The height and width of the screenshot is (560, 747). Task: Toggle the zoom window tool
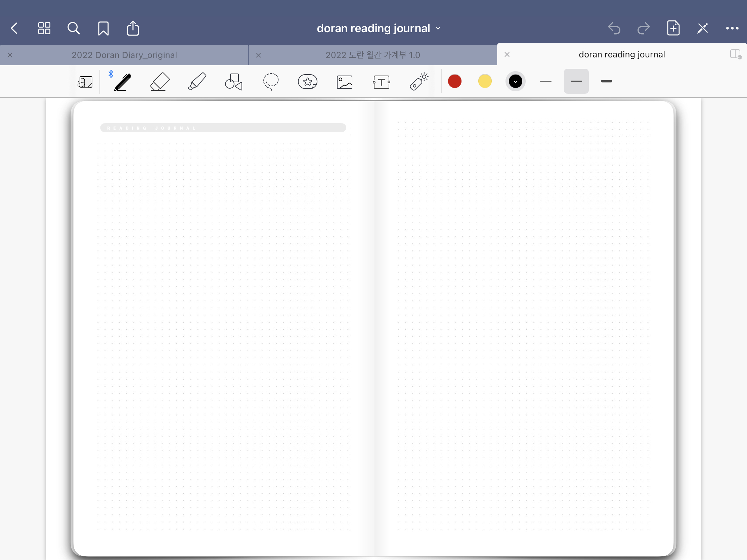click(85, 82)
